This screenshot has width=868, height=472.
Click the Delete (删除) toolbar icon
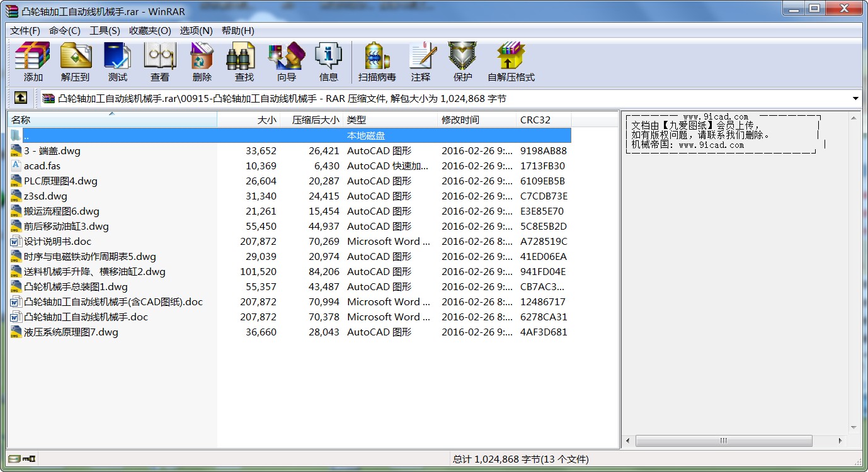pyautogui.click(x=202, y=62)
